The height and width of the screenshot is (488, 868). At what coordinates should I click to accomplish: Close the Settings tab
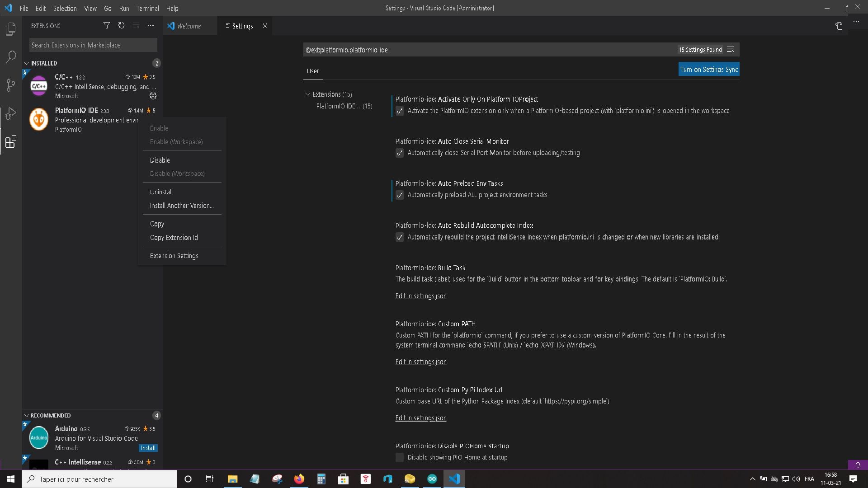pyautogui.click(x=265, y=26)
